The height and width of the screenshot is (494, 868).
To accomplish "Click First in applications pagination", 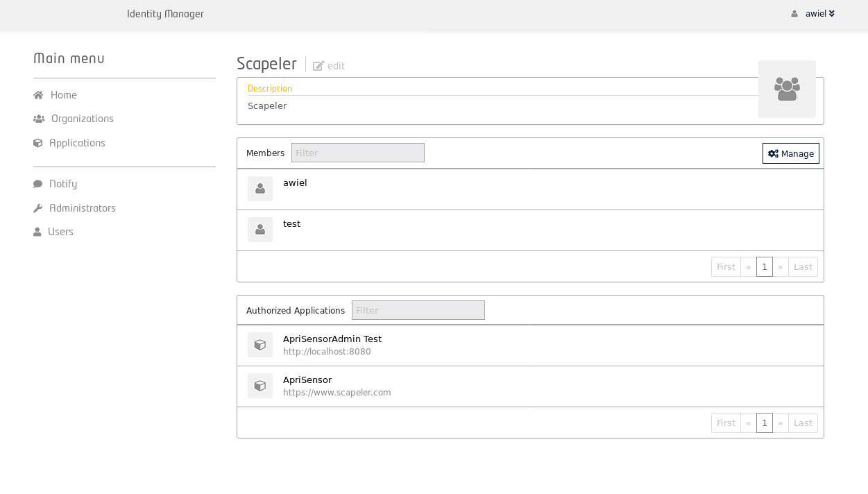I will (726, 423).
